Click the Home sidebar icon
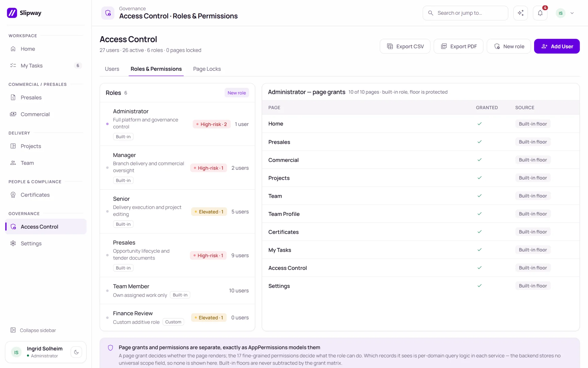The image size is (588, 368). [x=13, y=49]
